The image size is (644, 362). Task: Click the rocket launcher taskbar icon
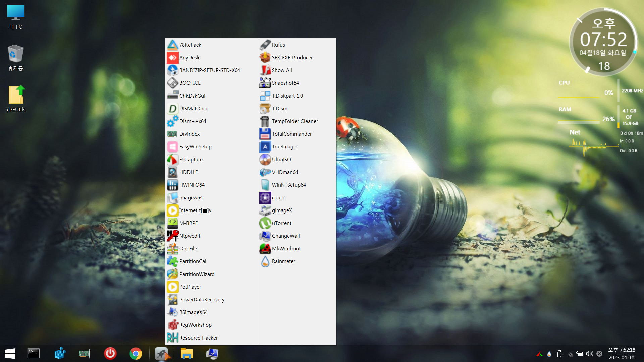[x=161, y=354]
